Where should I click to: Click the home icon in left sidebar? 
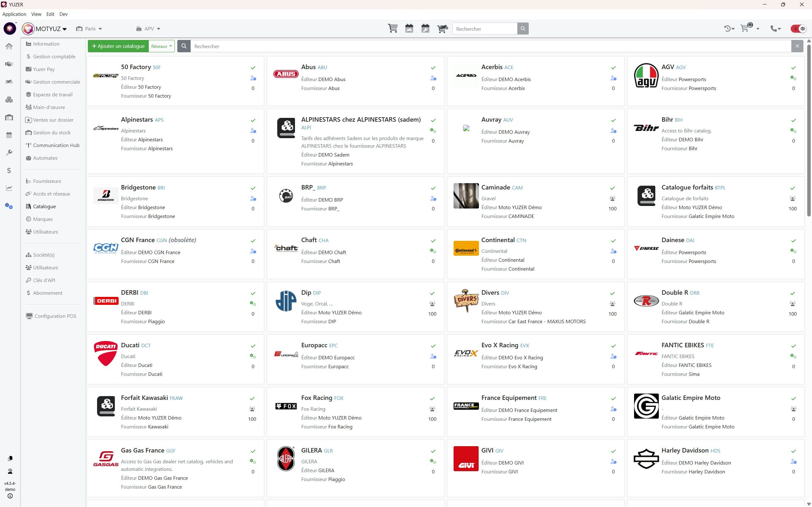[x=9, y=46]
